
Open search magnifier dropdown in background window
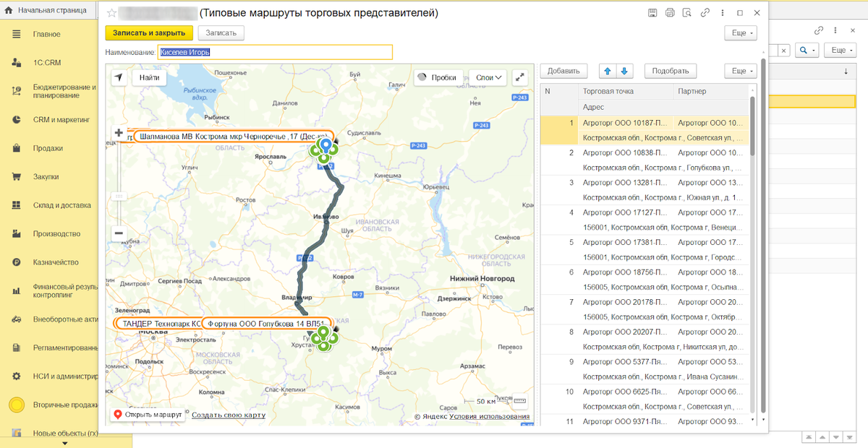(x=807, y=50)
